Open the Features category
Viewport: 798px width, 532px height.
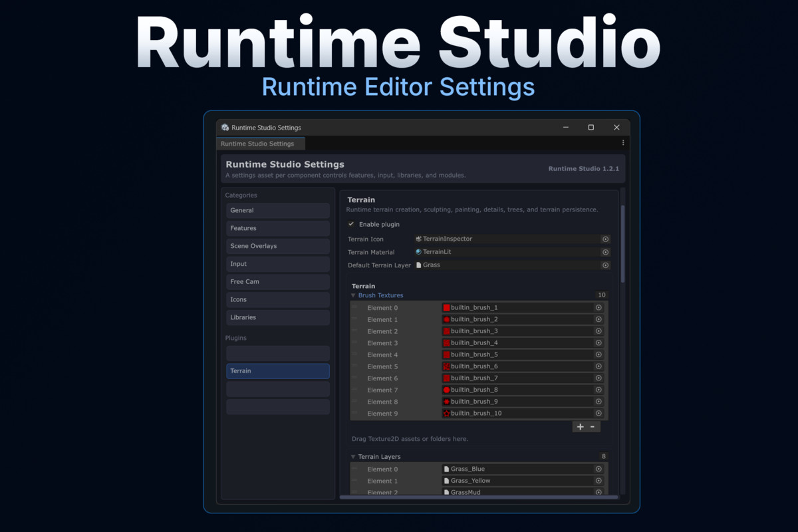tap(278, 228)
